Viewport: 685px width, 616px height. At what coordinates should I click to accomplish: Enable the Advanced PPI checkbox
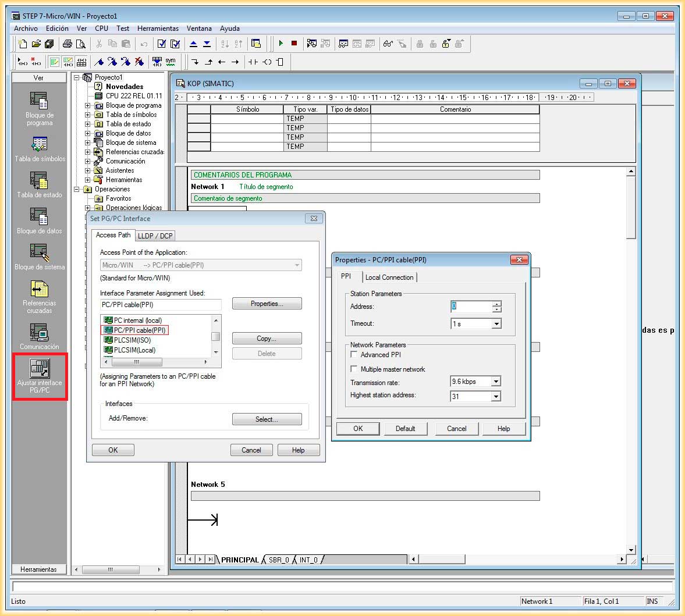[354, 354]
